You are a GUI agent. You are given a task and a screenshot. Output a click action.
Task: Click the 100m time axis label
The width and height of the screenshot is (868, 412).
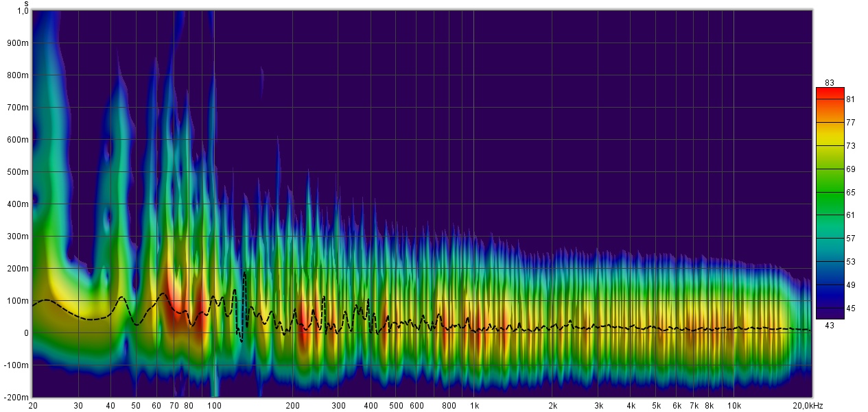[19, 301]
